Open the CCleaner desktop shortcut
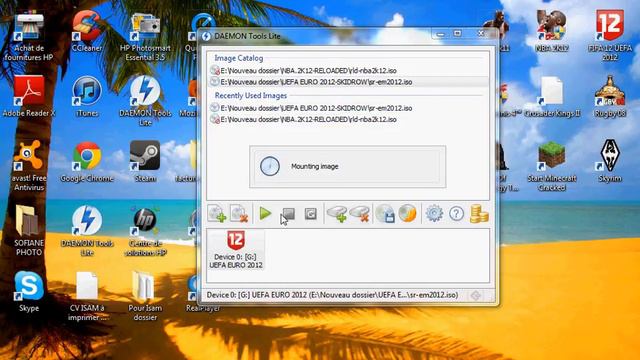 coord(87,32)
